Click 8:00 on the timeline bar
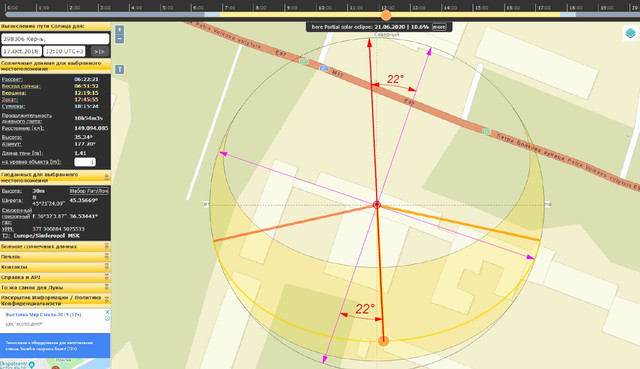Image resolution: width=640 pixels, height=369 pixels. [x=260, y=8]
